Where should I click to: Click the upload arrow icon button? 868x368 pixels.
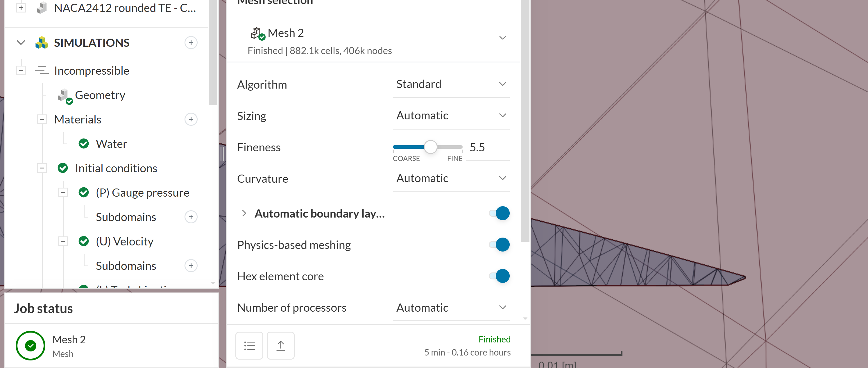point(280,345)
